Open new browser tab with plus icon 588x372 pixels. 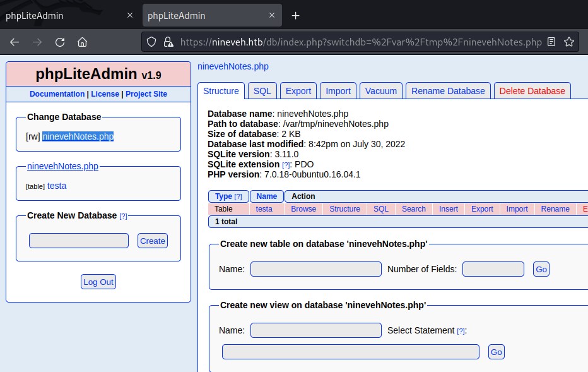point(295,16)
